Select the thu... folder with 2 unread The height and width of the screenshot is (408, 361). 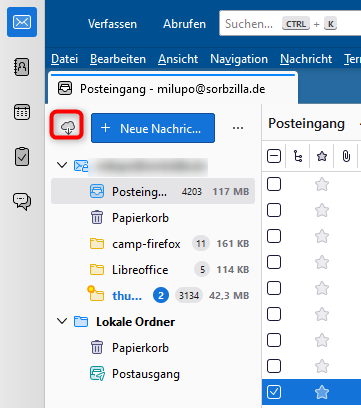[x=153, y=296]
